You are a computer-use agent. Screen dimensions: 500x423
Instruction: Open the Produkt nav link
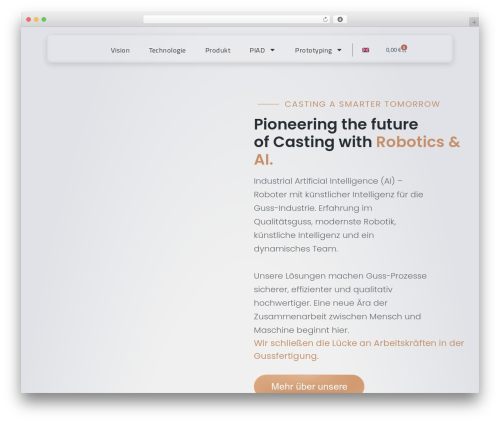coord(218,50)
